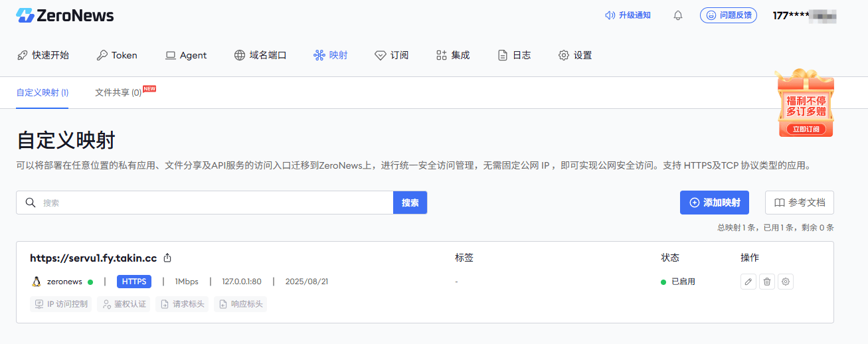Image resolution: width=868 pixels, height=344 pixels.
Task: Open the 集成 menu item
Action: [453, 55]
